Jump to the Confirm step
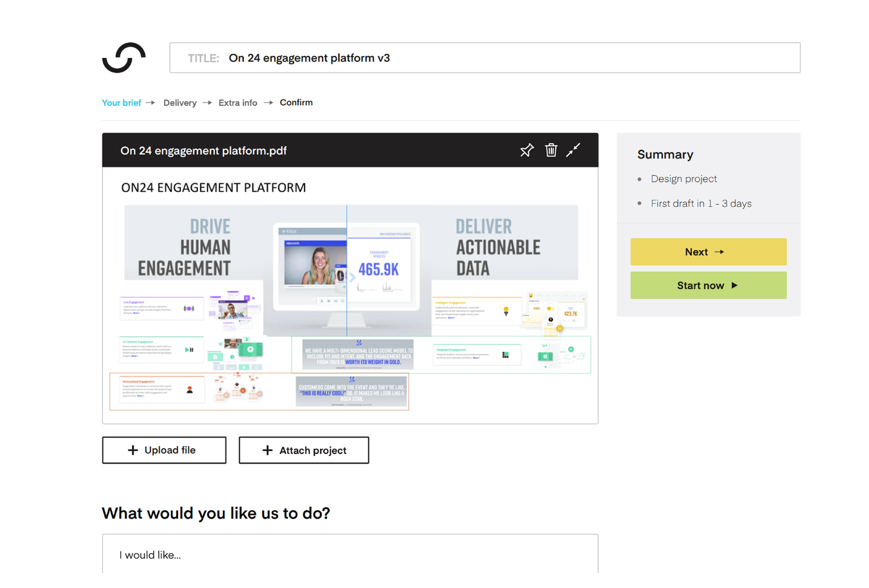Screen dimensions: 869x588 point(296,102)
